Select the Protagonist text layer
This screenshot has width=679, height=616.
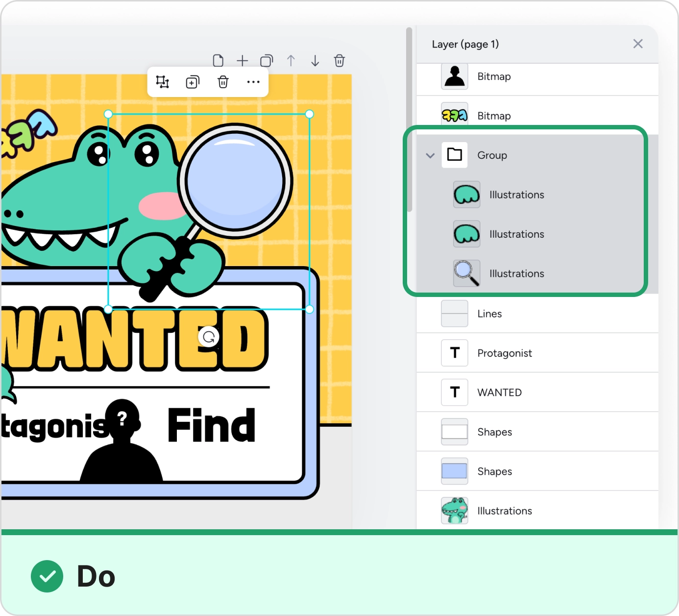(504, 353)
